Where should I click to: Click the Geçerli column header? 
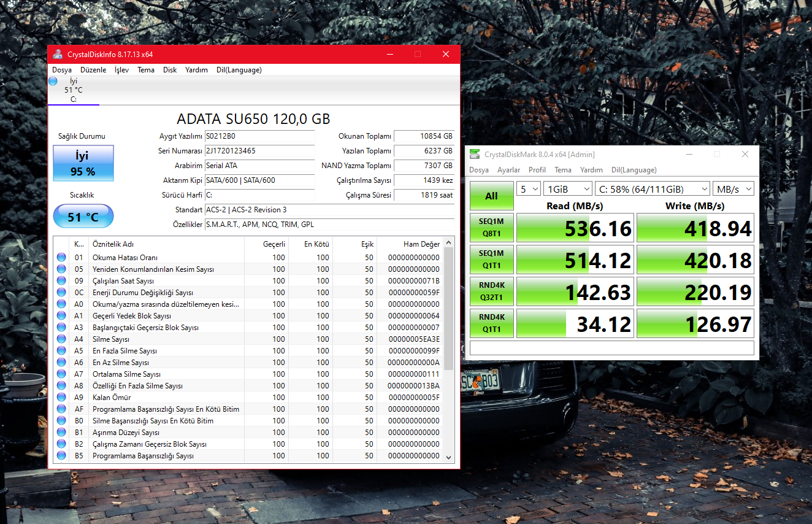tap(267, 244)
